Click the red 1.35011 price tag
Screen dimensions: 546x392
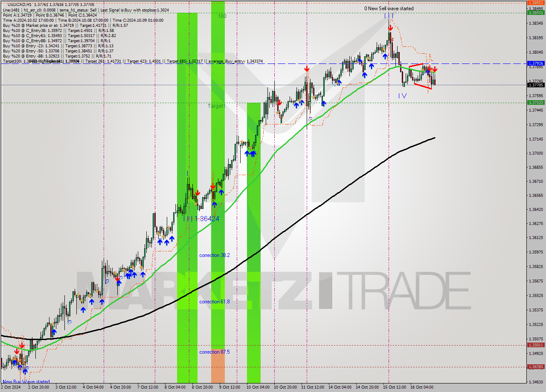536,345
